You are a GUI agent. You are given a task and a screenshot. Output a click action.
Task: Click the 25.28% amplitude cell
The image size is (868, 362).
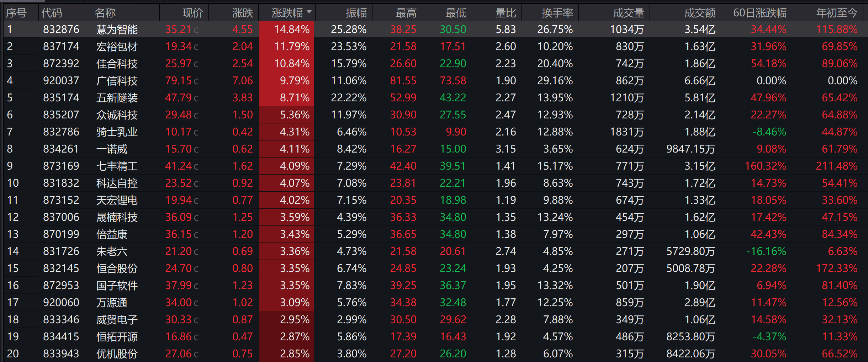tap(349, 30)
